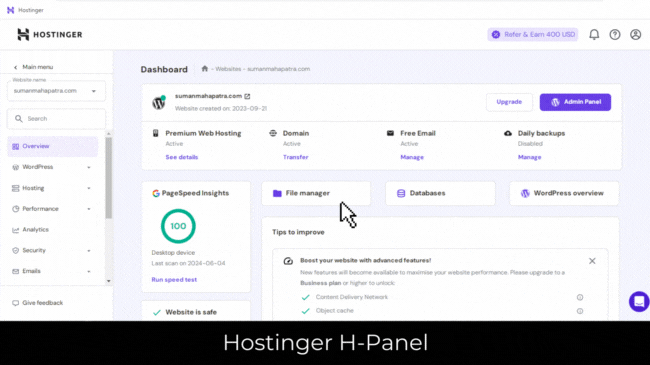This screenshot has height=365, width=650.
Task: Click the Hostinger logo
Action: pyautogui.click(x=50, y=34)
